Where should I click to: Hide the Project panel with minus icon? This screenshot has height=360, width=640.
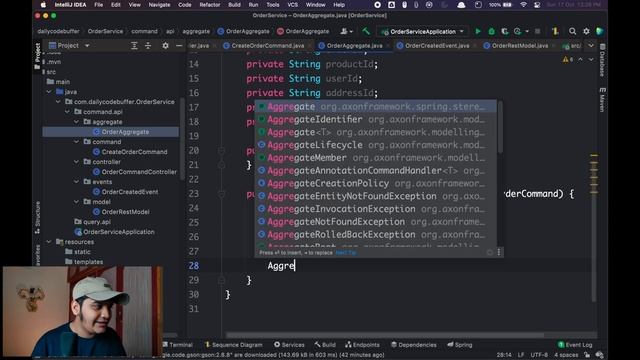[179, 46]
